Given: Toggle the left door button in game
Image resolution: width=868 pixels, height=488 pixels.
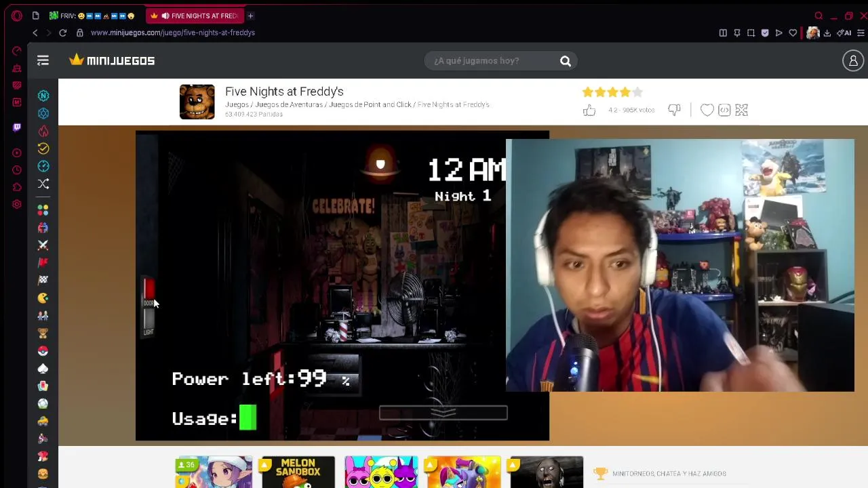Looking at the screenshot, I should (149, 290).
